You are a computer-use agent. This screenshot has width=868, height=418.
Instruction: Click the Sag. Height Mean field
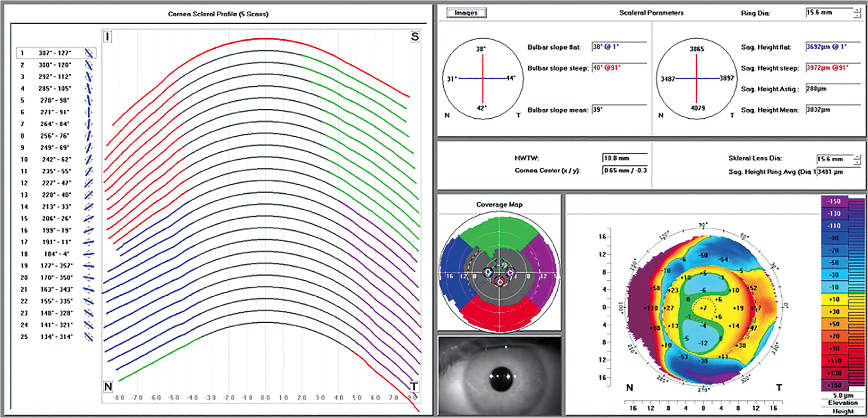coord(833,109)
